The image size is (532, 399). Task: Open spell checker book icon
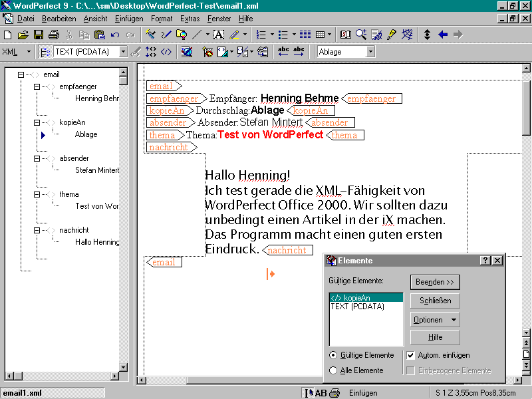346,35
